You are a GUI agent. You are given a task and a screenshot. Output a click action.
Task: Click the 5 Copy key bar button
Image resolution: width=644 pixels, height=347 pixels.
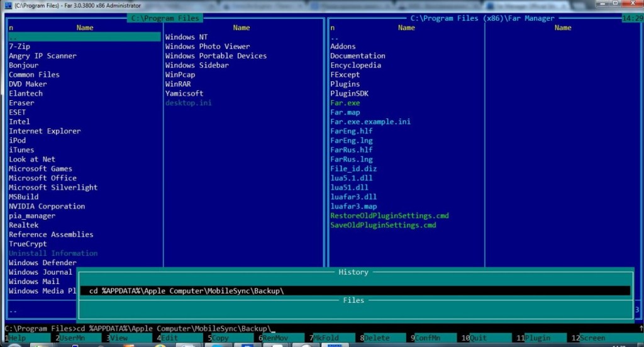click(x=221, y=338)
